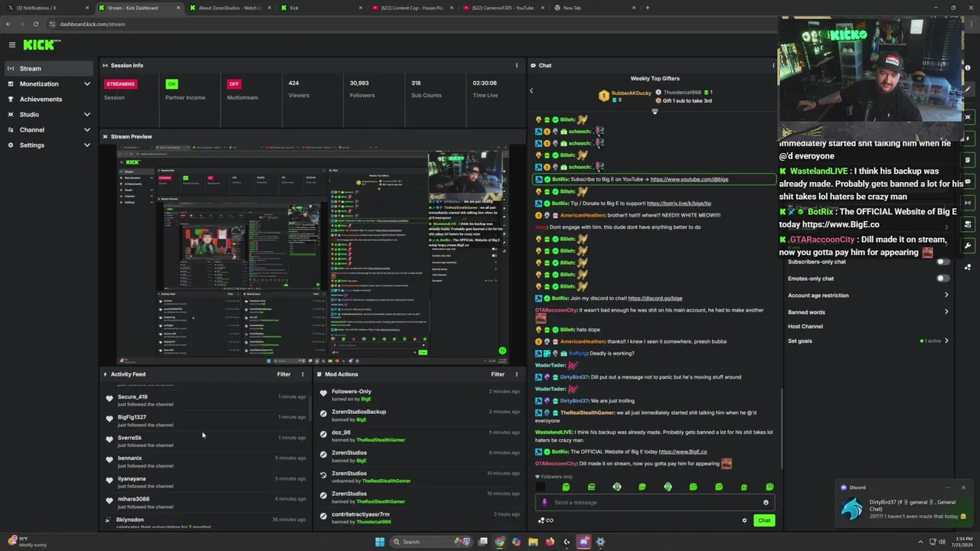Screen dimensions: 980x551
Task: Open the botrix.live tip link in chat
Action: click(679, 204)
